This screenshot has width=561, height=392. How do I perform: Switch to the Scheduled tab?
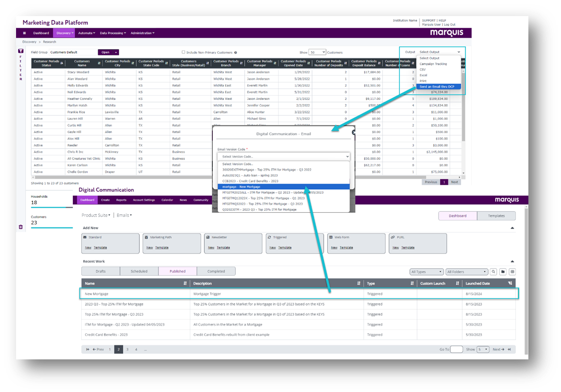139,272
